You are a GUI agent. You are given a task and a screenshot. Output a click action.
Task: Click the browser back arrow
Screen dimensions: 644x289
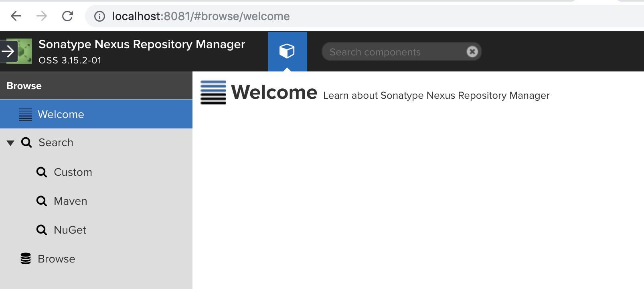click(x=16, y=16)
